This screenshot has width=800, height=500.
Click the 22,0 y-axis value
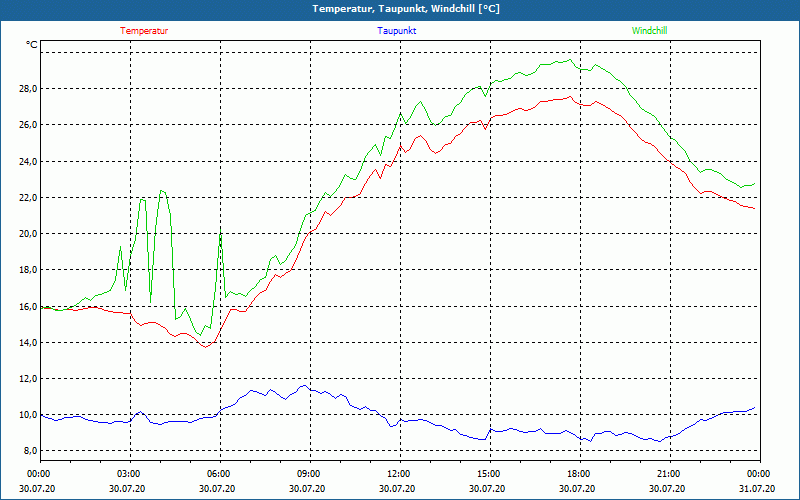28,197
